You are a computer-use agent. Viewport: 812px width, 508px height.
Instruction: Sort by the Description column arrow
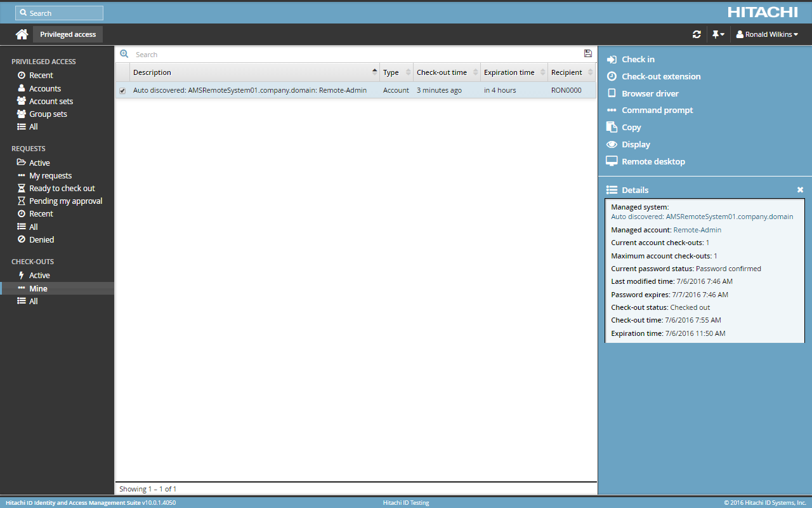tap(374, 72)
